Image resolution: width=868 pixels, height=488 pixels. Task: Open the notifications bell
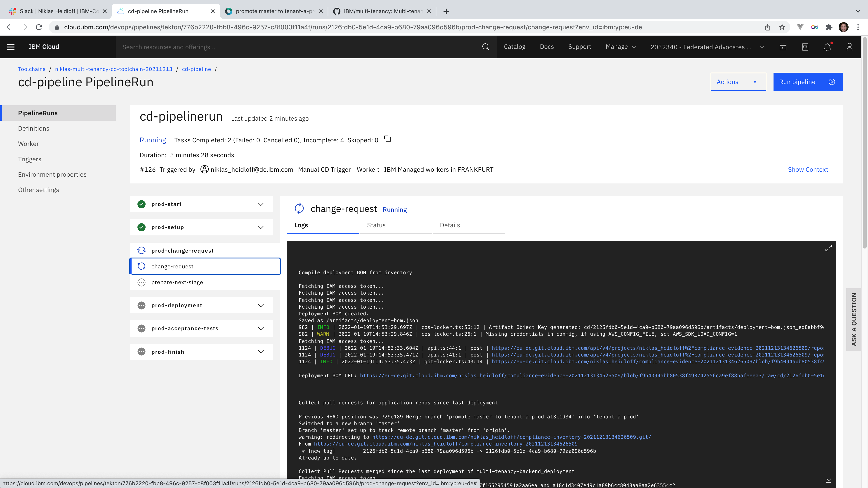(827, 47)
